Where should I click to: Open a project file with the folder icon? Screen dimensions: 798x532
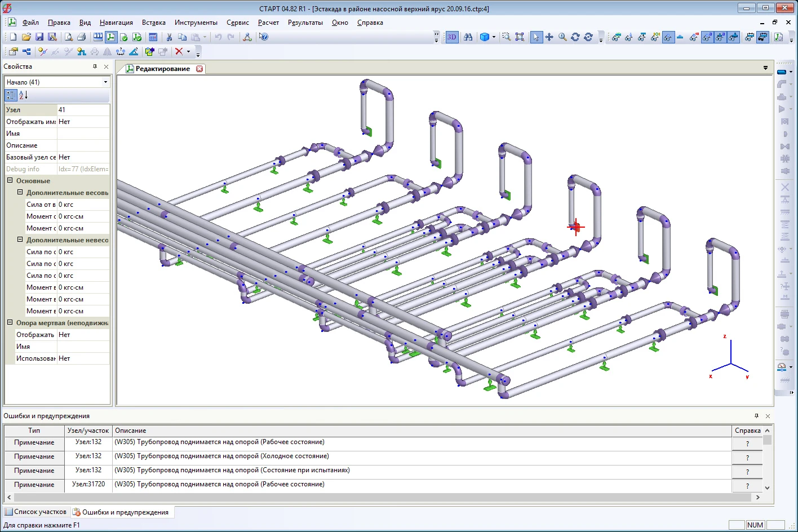tap(26, 37)
